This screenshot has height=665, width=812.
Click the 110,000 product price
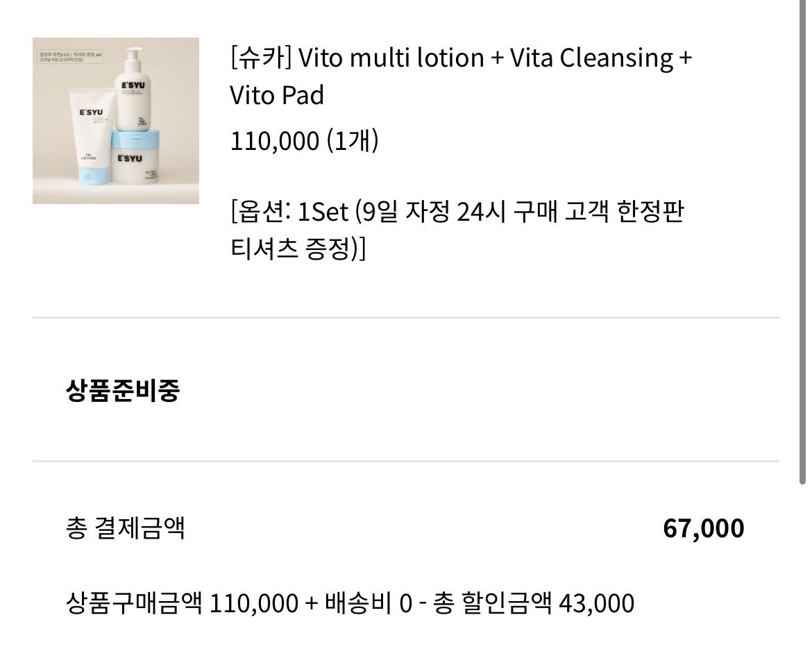pyautogui.click(x=276, y=141)
